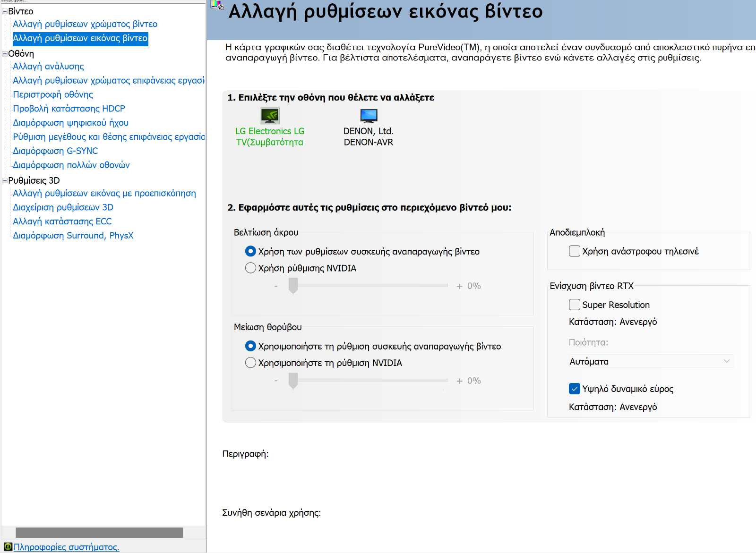Open Αλλαγή κατάστασης ECC page

click(x=62, y=221)
